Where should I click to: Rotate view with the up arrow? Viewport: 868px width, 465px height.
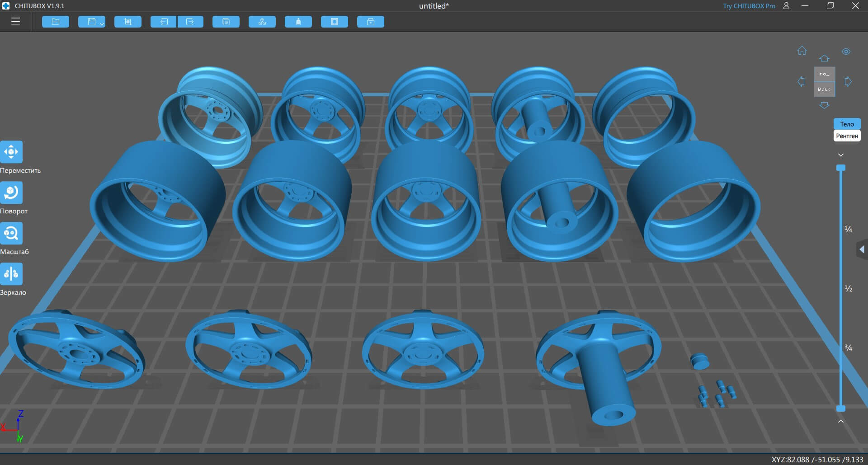(824, 58)
